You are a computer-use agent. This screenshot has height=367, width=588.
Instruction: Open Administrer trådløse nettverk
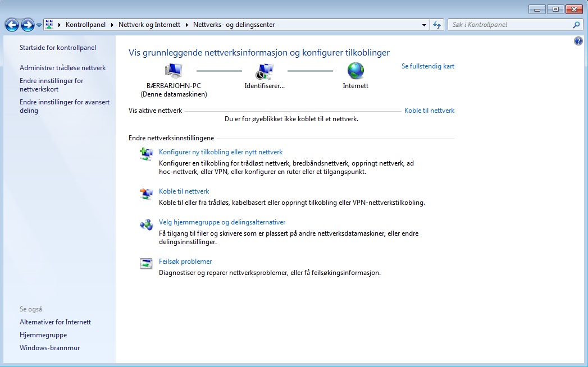point(63,68)
